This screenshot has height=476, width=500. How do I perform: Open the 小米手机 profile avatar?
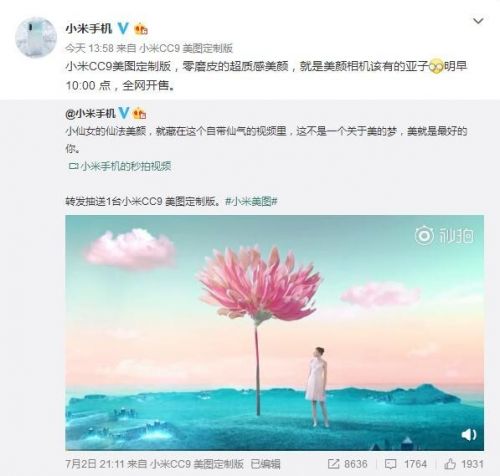[x=36, y=37]
